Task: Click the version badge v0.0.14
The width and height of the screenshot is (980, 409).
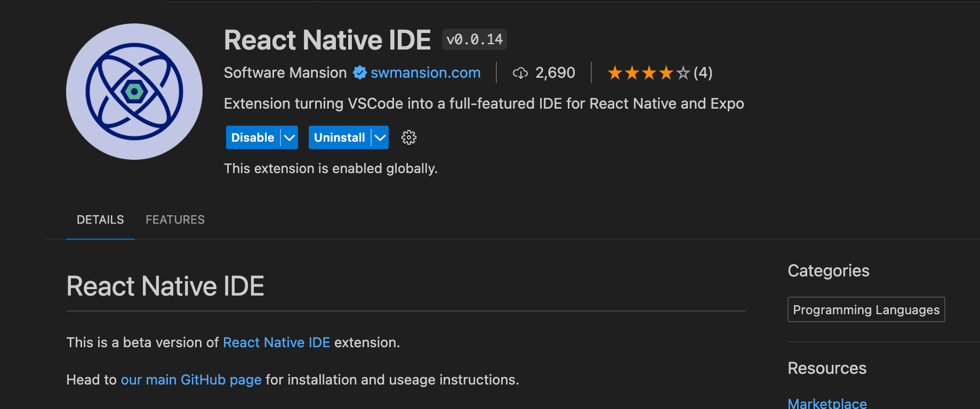Action: tap(475, 39)
